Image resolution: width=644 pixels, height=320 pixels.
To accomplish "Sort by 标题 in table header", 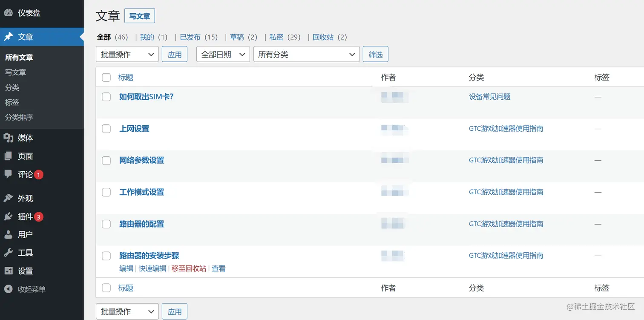I will pos(126,77).
